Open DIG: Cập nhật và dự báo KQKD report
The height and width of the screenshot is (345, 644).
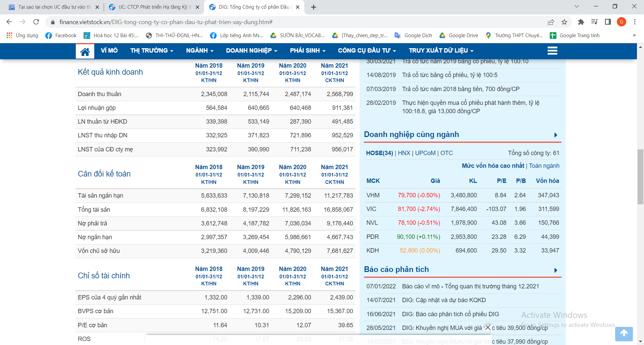click(444, 300)
